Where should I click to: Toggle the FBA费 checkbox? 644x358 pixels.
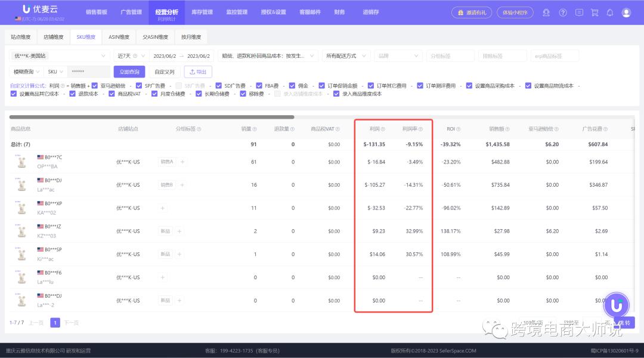click(259, 86)
